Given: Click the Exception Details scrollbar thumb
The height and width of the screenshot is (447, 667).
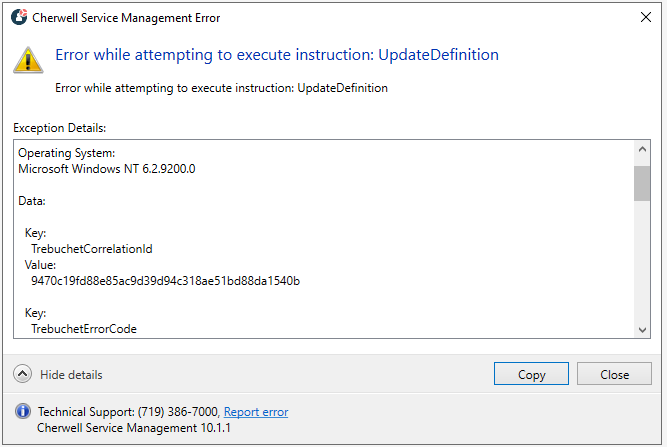Looking at the screenshot, I should [642, 184].
